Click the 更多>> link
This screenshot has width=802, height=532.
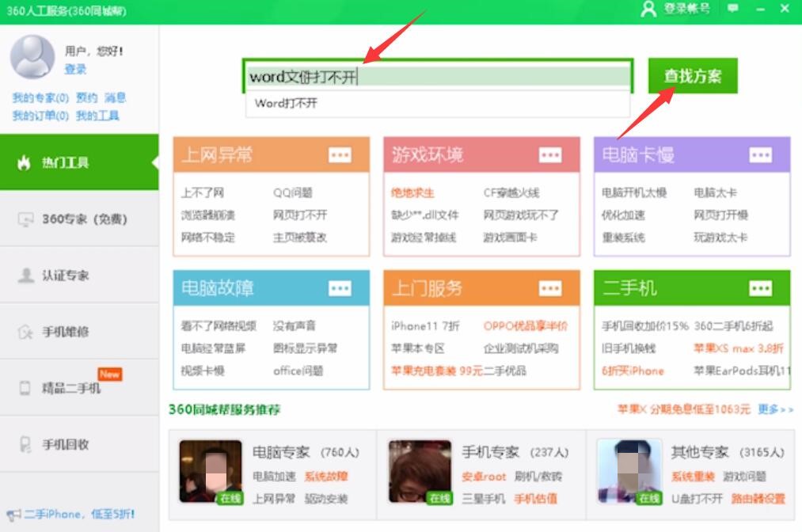tap(775, 409)
